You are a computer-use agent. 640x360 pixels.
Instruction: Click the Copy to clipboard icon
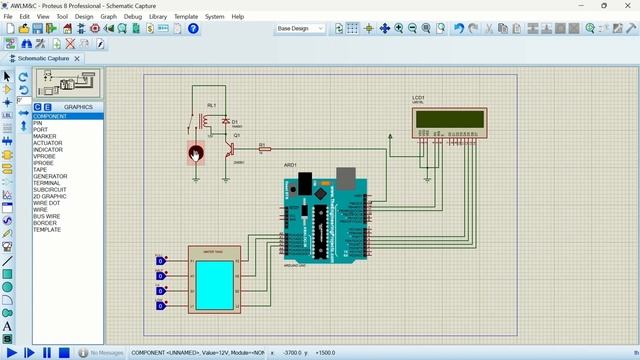coord(503,29)
